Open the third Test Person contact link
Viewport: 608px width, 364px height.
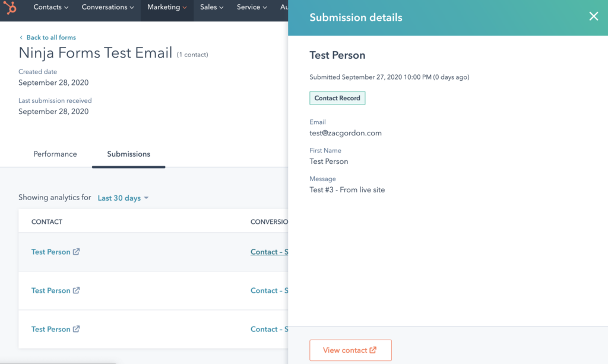point(51,329)
